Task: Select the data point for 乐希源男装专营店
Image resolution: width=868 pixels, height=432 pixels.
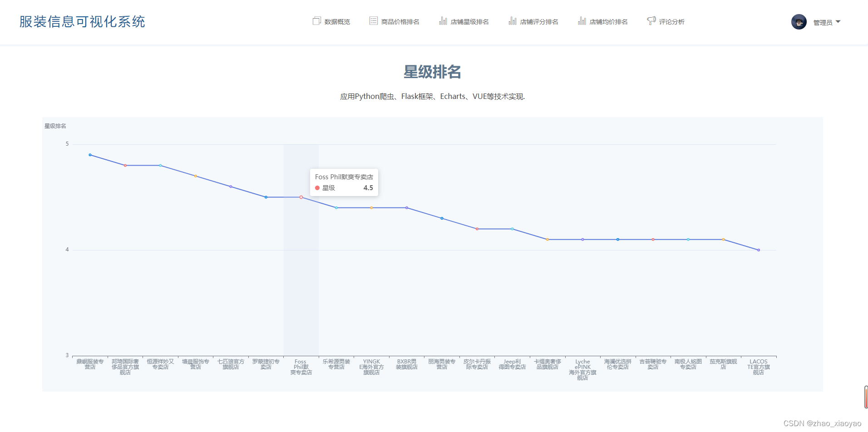Action: (x=336, y=208)
